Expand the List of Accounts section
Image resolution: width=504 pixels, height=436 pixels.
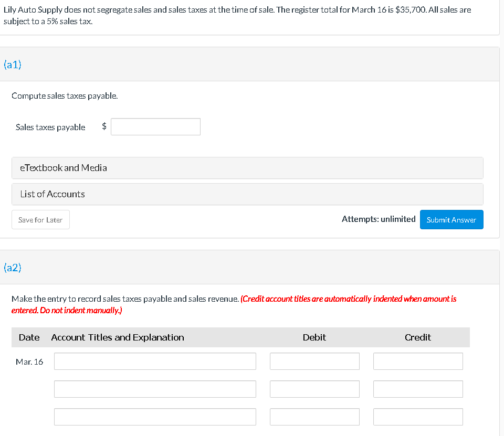51,194
